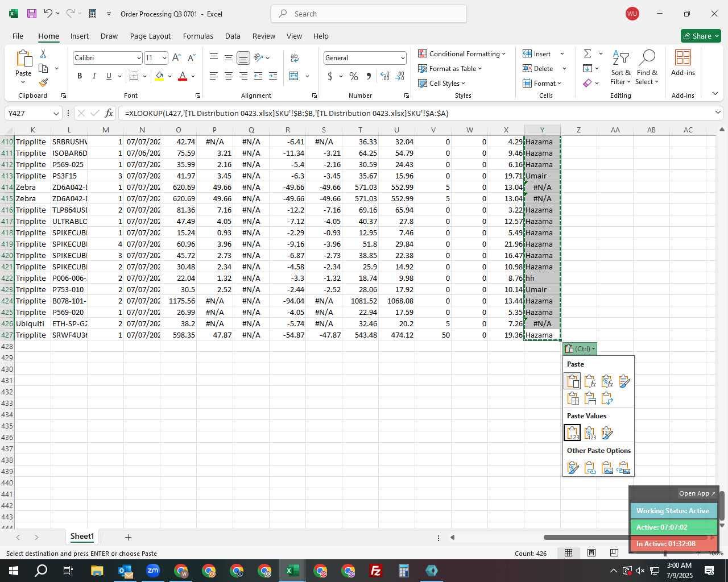
Task: Toggle Italic formatting
Action: point(94,76)
